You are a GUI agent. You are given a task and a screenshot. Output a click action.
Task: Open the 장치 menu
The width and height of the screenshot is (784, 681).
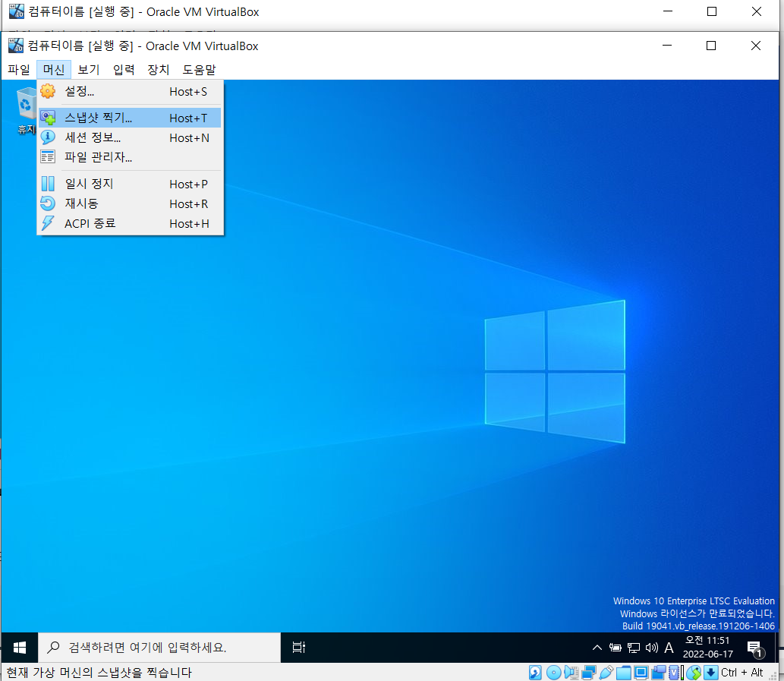click(x=159, y=70)
